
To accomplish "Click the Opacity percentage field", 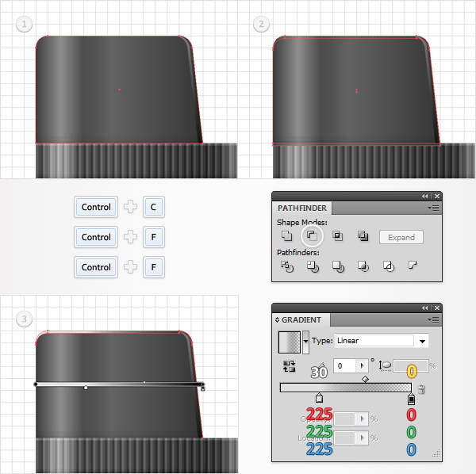I will pyautogui.click(x=344, y=419).
